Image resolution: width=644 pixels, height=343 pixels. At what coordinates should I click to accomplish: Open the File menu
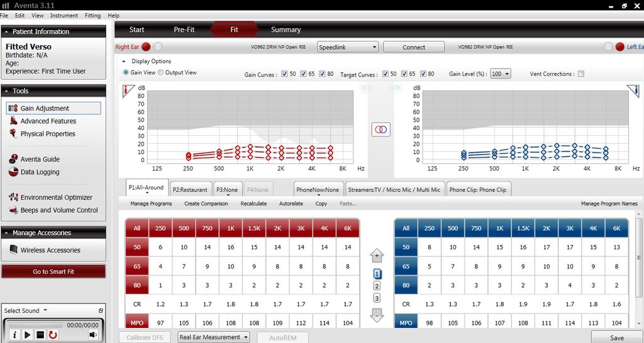click(x=4, y=16)
